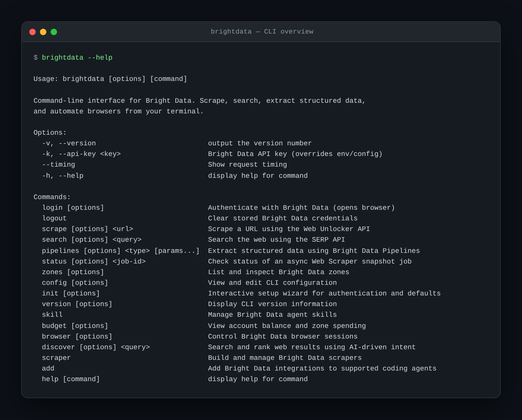
Task: Click 'Search the web using the SERP API'
Action: (276, 240)
